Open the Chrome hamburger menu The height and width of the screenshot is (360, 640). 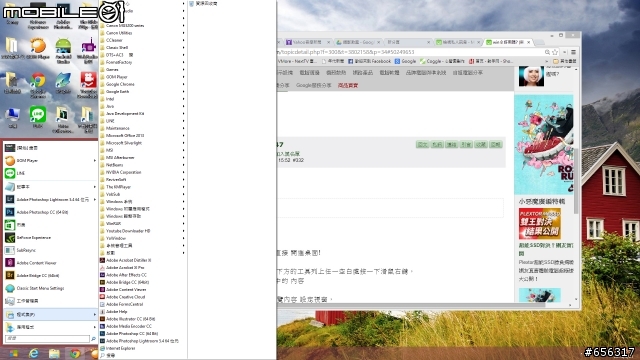(x=573, y=52)
